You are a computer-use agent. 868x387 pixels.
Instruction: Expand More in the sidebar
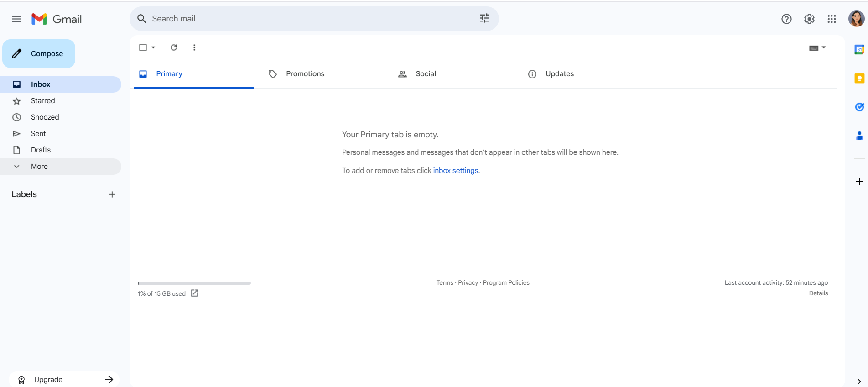(x=39, y=167)
